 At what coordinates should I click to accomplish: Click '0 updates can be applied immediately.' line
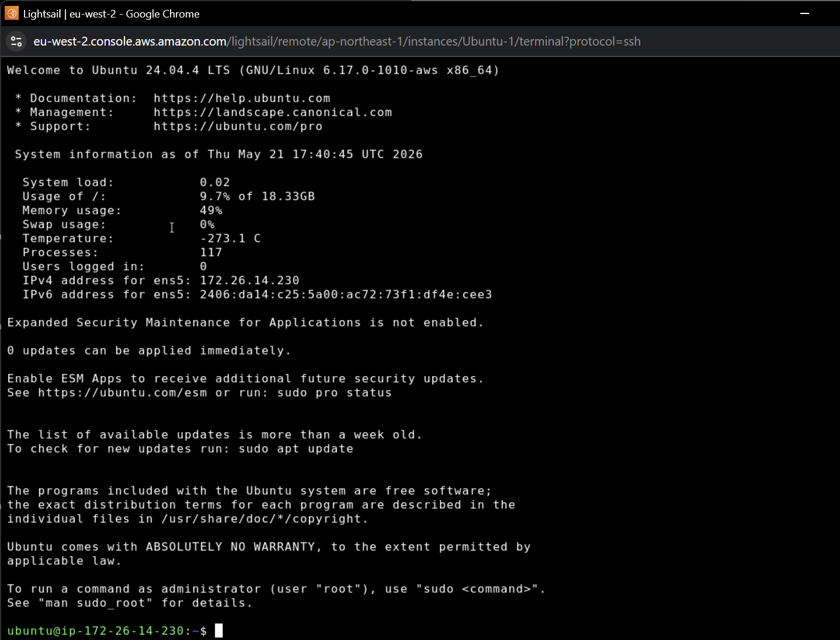click(x=149, y=350)
